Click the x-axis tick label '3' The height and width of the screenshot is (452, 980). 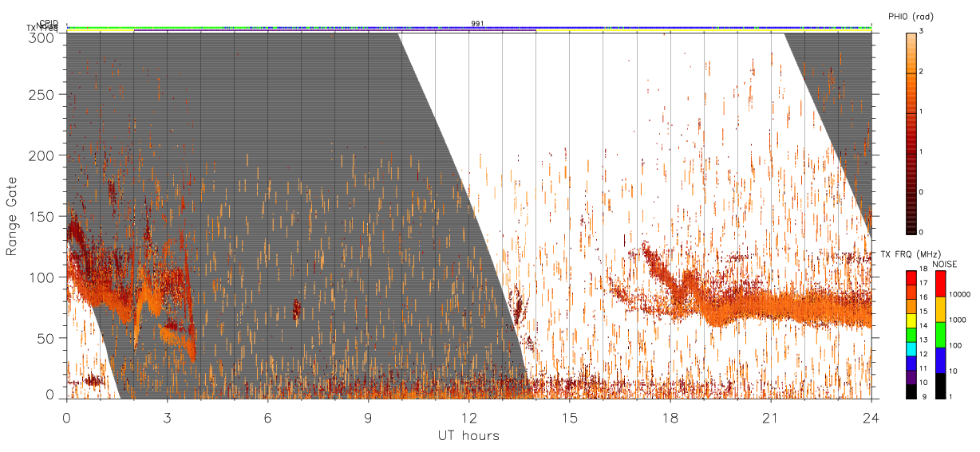pyautogui.click(x=167, y=417)
